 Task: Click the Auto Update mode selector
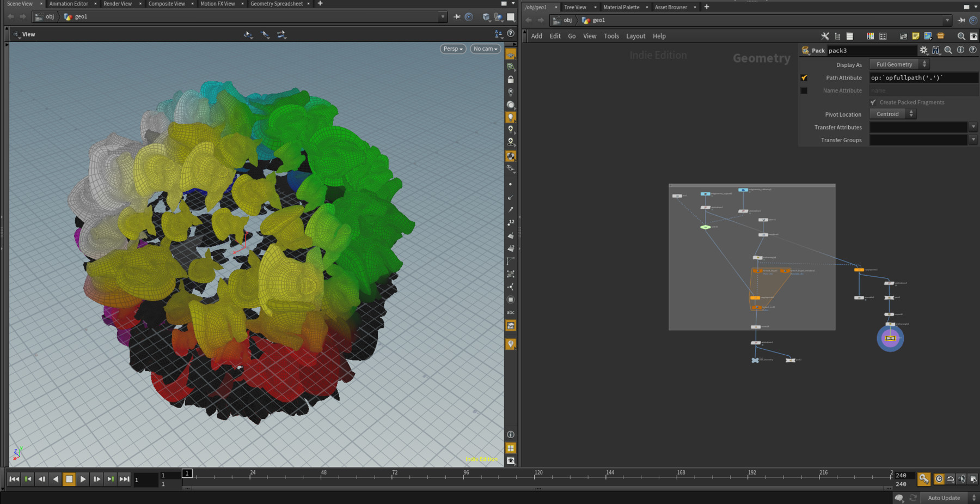[945, 497]
